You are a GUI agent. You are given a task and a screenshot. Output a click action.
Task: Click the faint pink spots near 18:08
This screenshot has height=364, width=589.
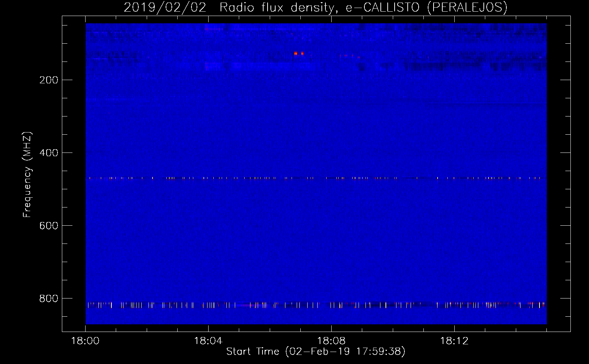(349, 56)
